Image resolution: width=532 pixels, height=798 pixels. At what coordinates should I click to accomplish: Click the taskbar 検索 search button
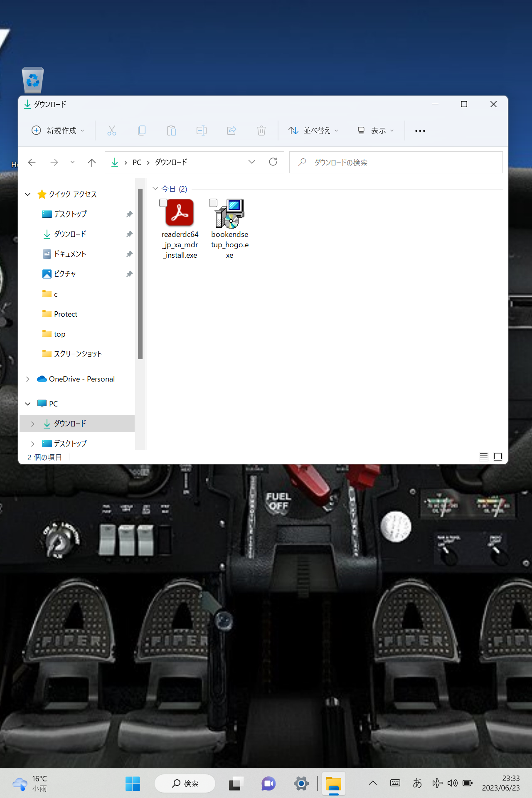point(185,783)
